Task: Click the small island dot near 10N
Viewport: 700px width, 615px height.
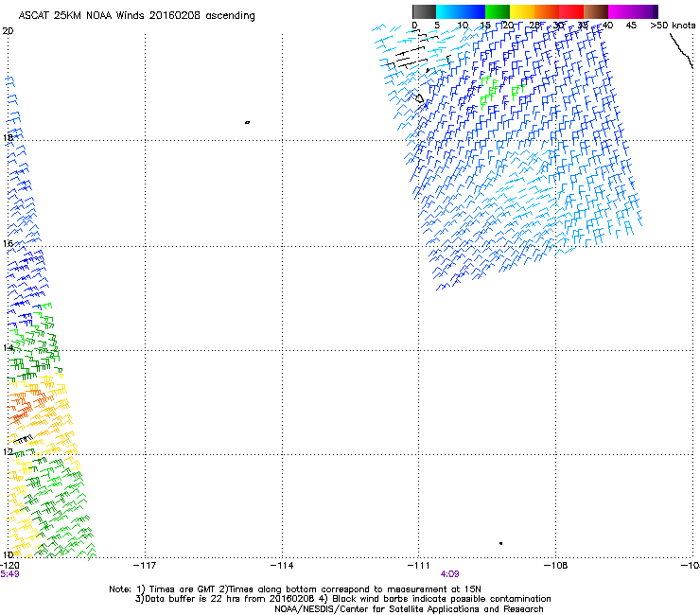Action: click(x=501, y=543)
